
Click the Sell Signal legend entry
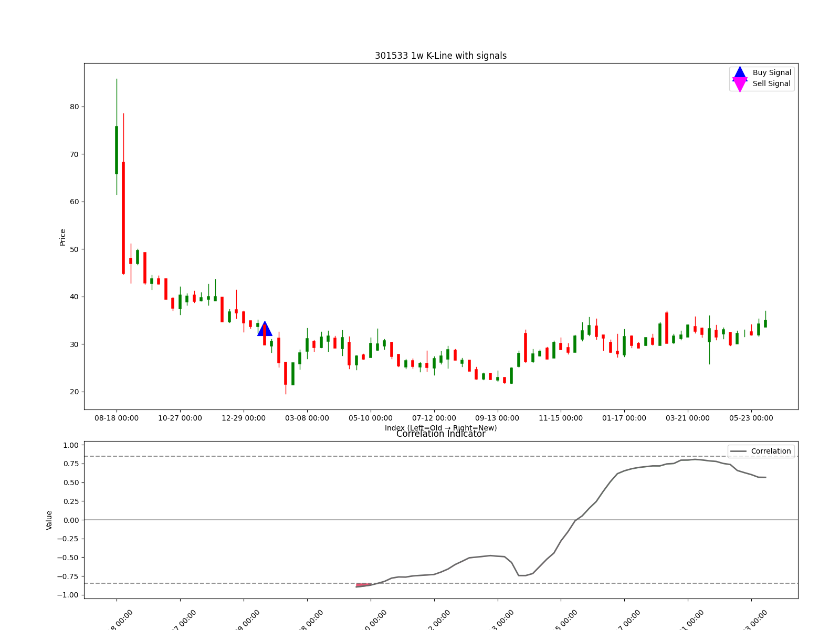click(762, 84)
